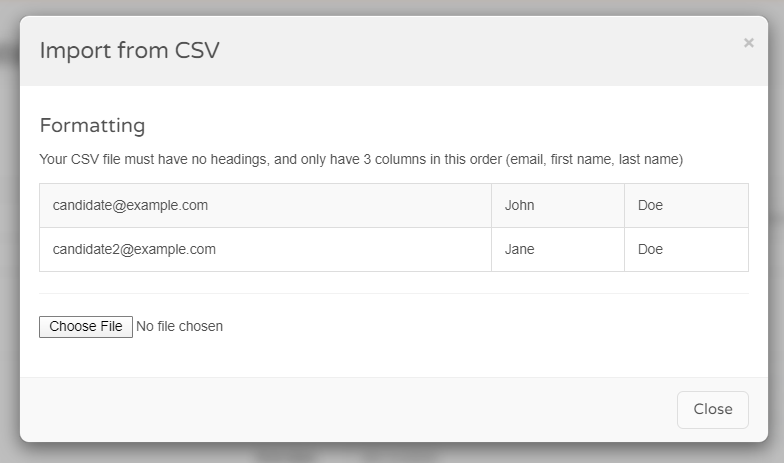Click the word 'CSV' in the dialog title
The width and height of the screenshot is (784, 463).
point(197,50)
